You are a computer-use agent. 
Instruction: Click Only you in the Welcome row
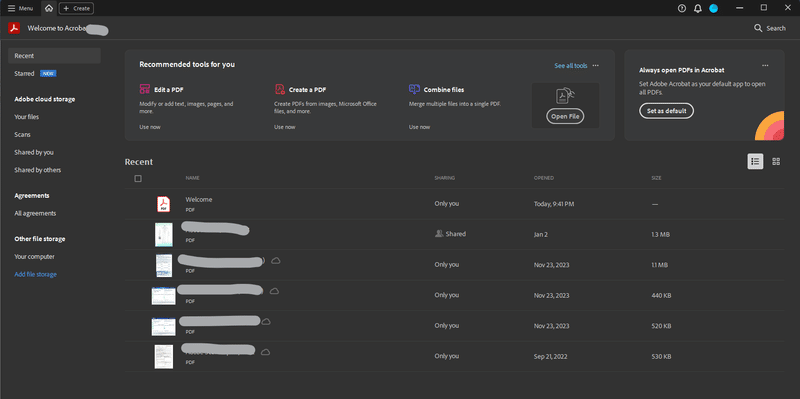tap(446, 204)
